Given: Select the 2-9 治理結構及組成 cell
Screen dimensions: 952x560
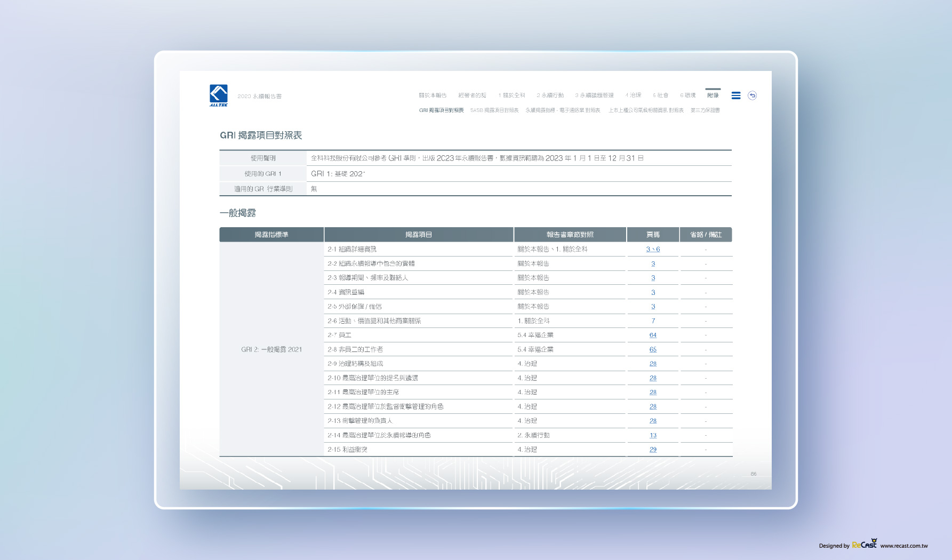Looking at the screenshot, I should pyautogui.click(x=419, y=364).
